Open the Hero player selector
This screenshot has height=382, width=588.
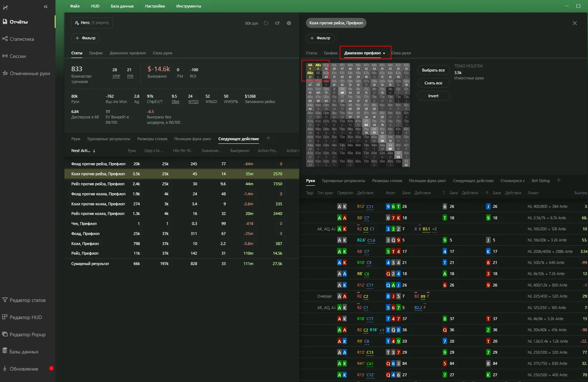[92, 23]
